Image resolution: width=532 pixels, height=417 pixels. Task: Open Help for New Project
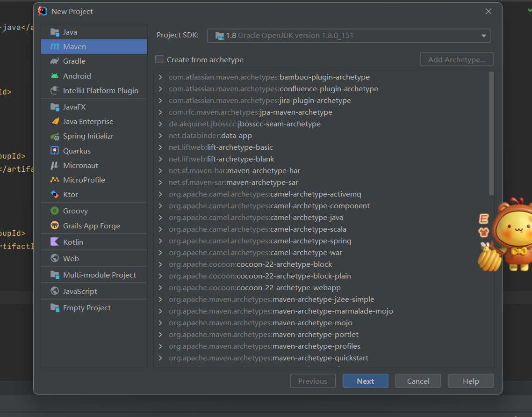point(471,381)
